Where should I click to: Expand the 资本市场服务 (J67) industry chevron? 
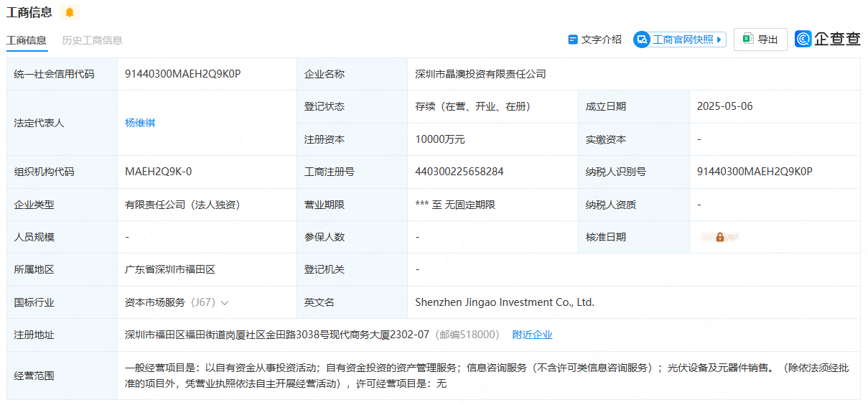[225, 303]
